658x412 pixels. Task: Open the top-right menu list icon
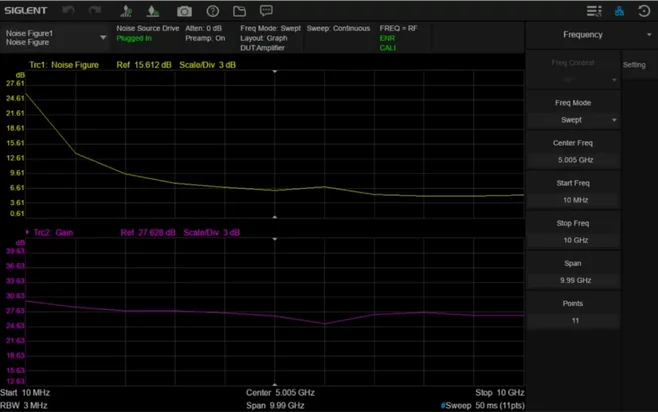[x=594, y=10]
